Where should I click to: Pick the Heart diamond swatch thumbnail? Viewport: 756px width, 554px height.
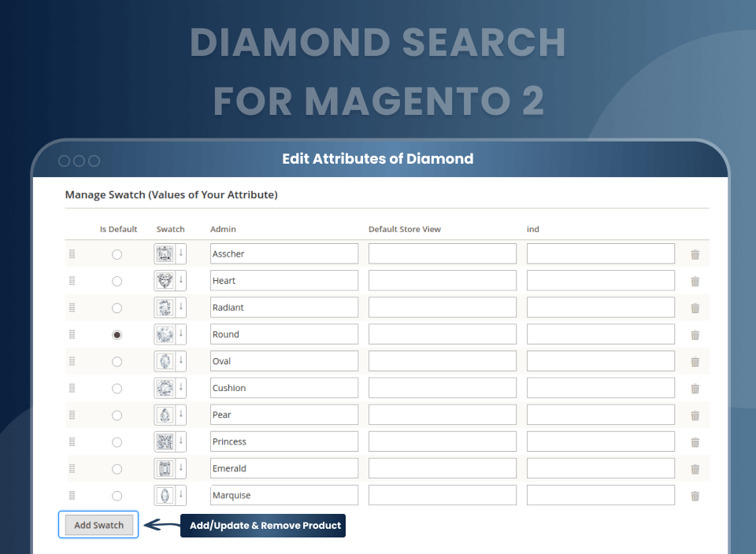(165, 281)
